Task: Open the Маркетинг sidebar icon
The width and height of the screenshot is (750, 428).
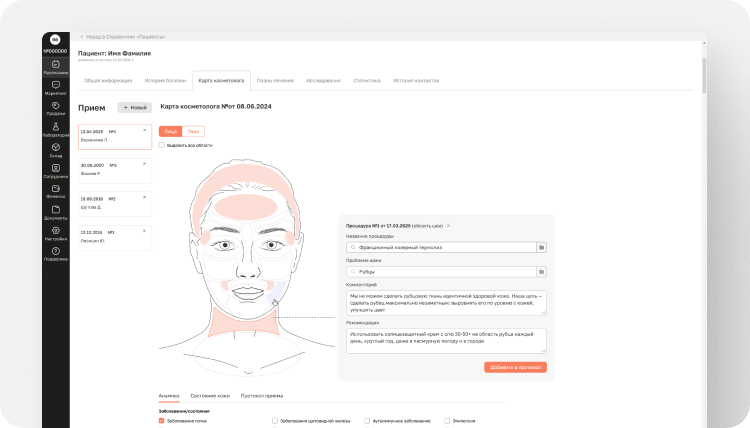Action: pyautogui.click(x=55, y=88)
